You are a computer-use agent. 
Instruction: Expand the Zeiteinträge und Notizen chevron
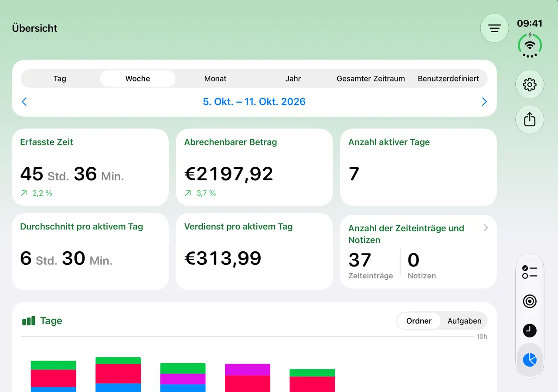pyautogui.click(x=486, y=228)
